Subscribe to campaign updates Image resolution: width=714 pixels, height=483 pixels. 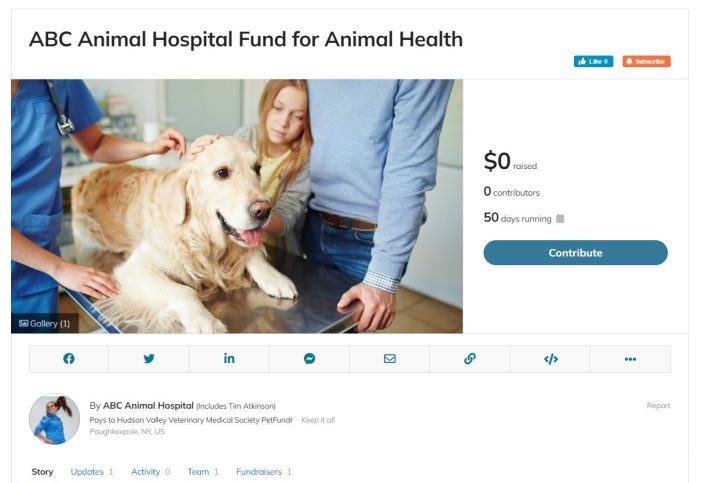point(646,61)
